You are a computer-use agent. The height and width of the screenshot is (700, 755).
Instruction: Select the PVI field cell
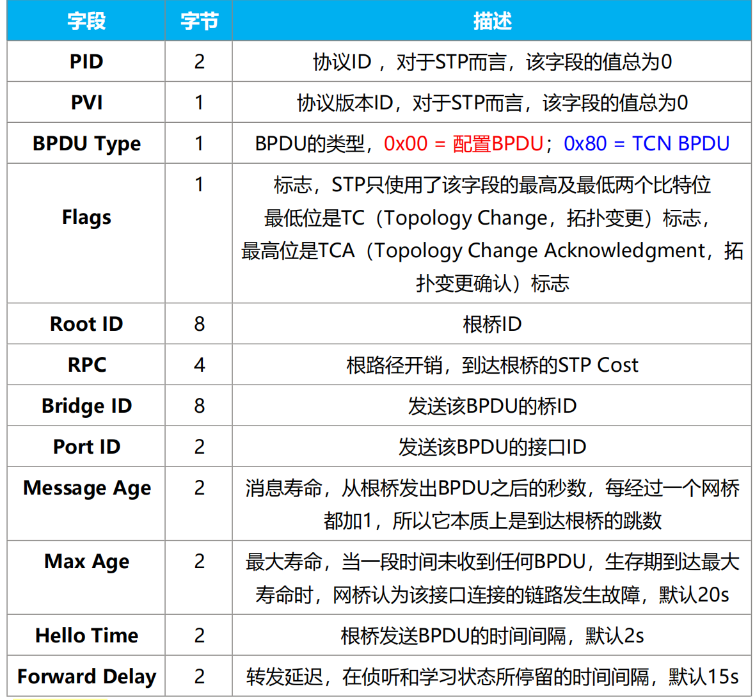(86, 102)
